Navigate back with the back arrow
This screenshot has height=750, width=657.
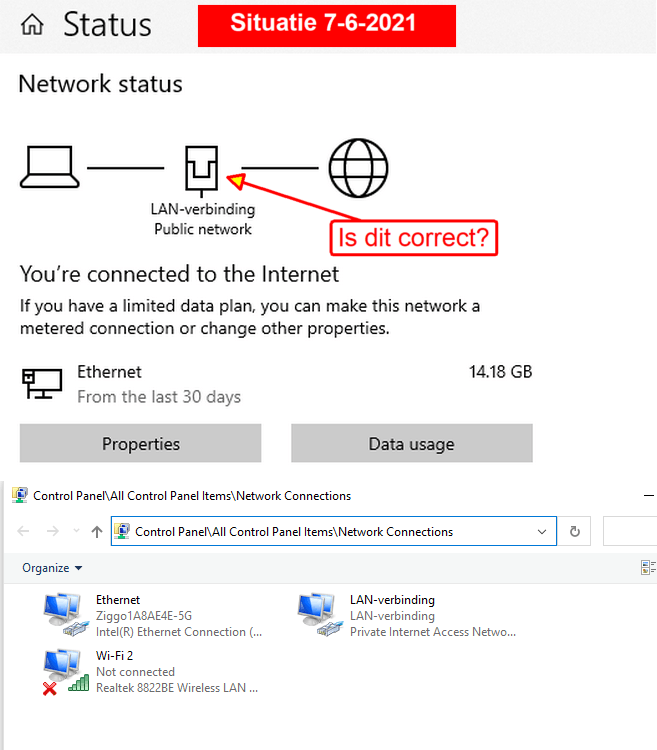coord(24,532)
